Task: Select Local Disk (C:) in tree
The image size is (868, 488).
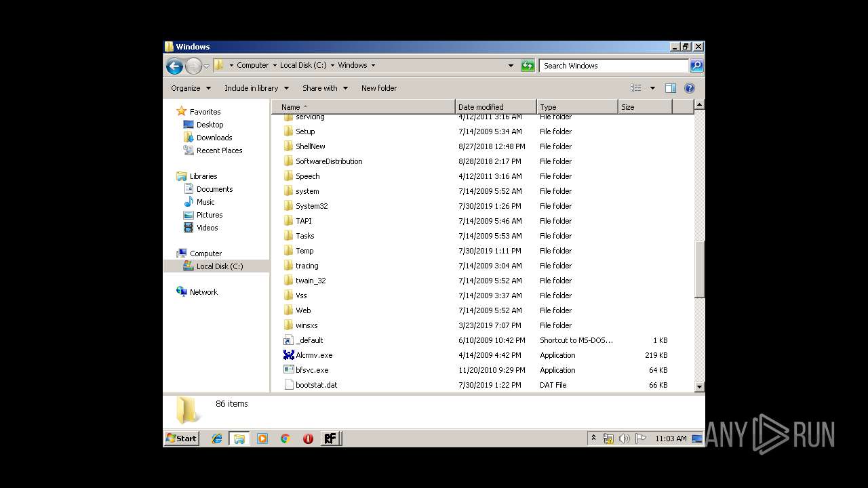Action: [219, 266]
